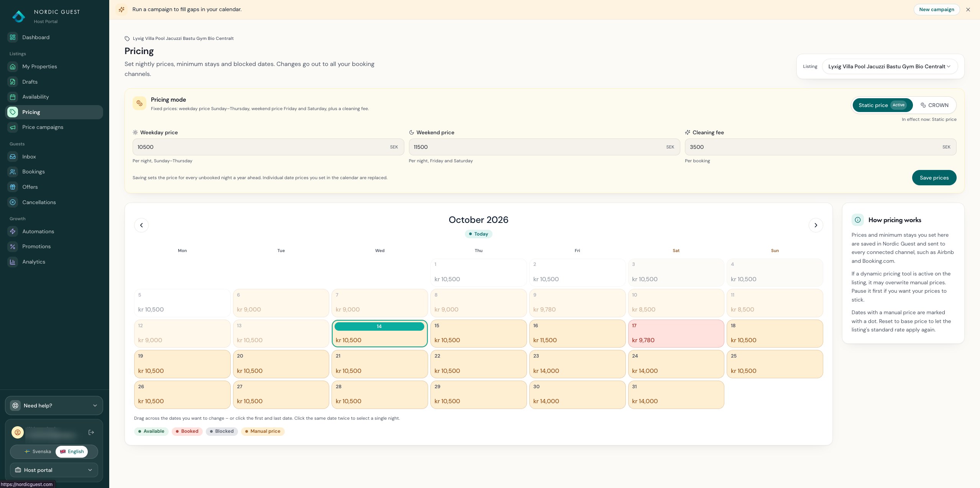Click the New campaign button
The image size is (980, 488).
pos(936,10)
